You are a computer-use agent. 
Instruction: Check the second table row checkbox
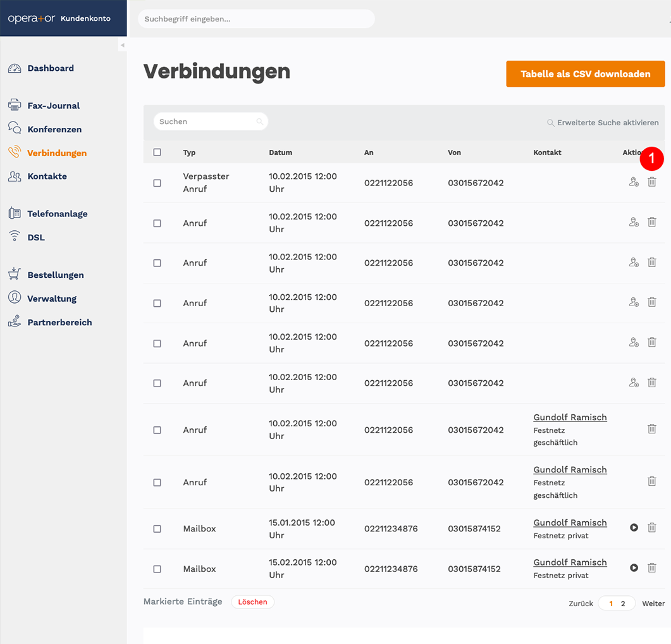[x=157, y=223]
